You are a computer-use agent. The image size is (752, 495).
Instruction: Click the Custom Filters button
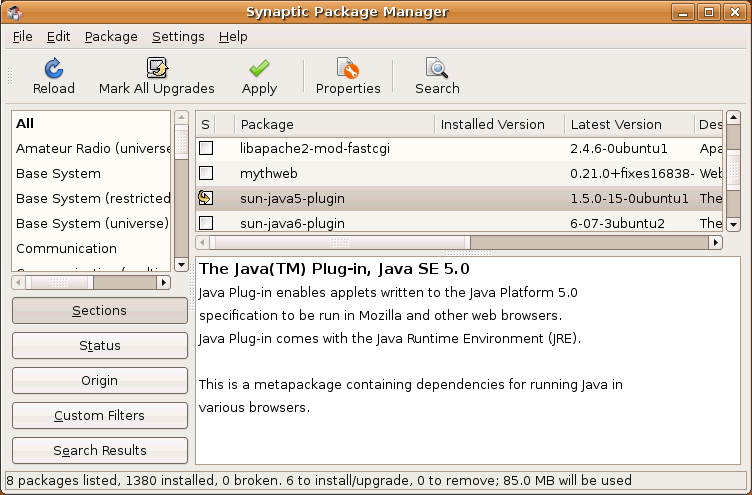(100, 415)
